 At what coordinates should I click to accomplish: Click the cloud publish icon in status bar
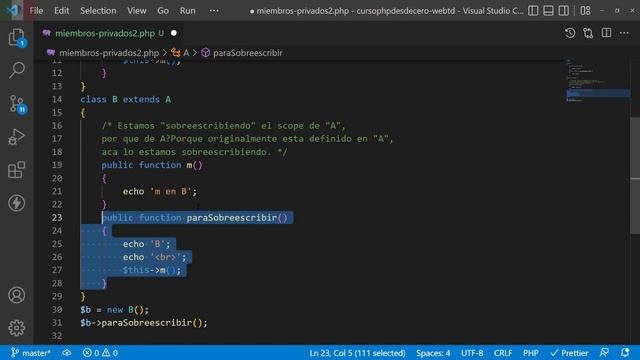tap(67, 353)
